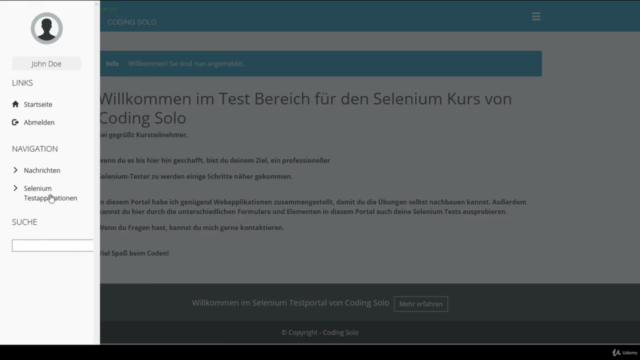Click the user avatar profile picture
Image resolution: width=640 pixels, height=360 pixels.
[47, 28]
